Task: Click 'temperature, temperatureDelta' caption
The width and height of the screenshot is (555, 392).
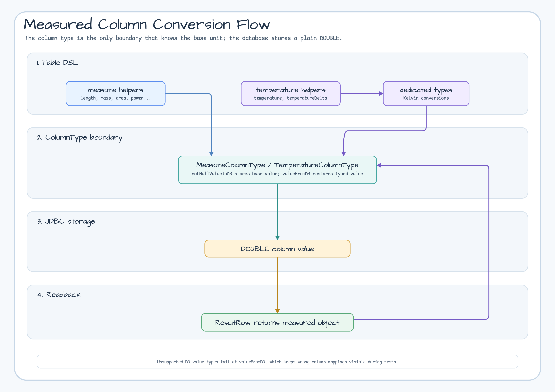Action: 291,98
